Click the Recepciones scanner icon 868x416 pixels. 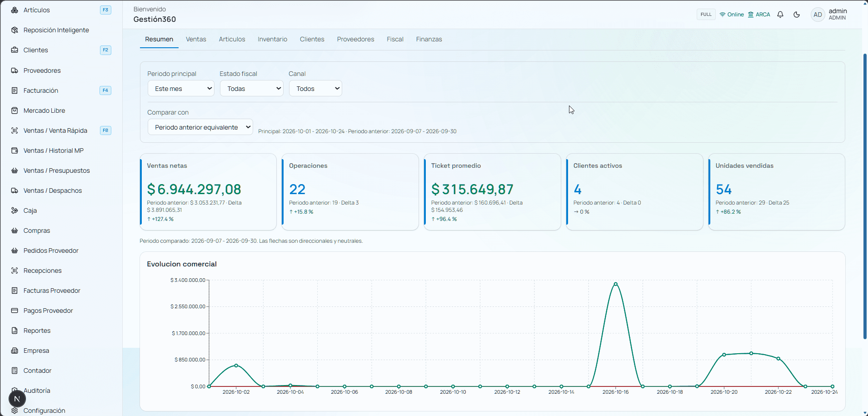pyautogui.click(x=15, y=271)
